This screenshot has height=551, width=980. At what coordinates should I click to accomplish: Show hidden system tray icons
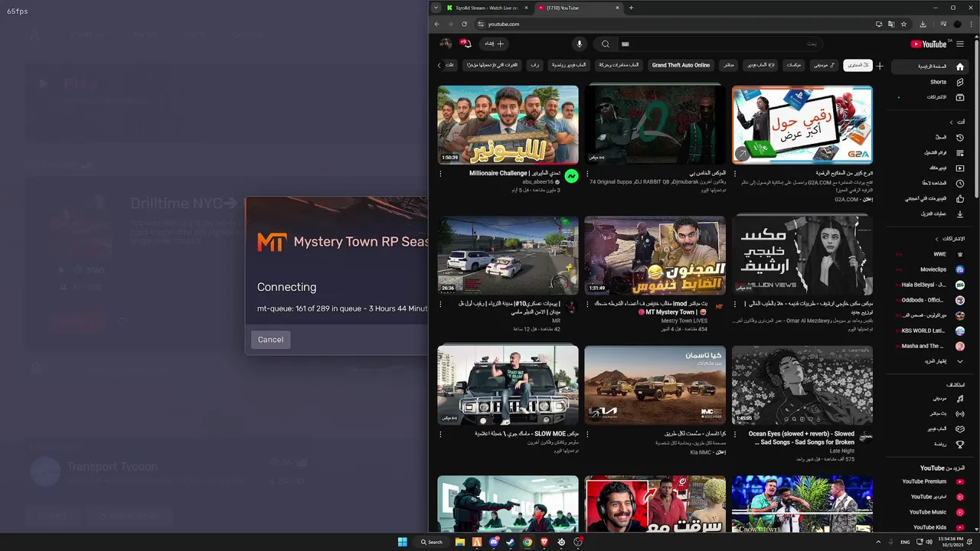pyautogui.click(x=878, y=542)
